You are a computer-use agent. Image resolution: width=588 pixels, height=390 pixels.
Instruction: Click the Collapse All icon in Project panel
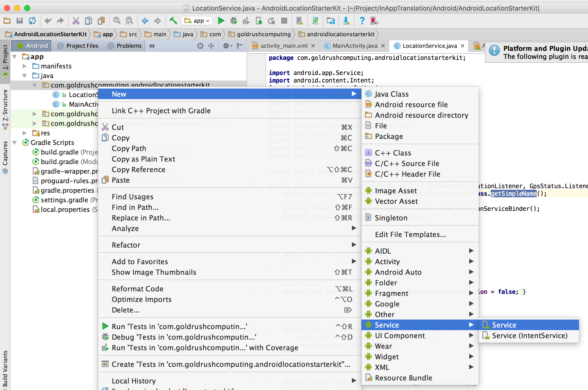211,46
